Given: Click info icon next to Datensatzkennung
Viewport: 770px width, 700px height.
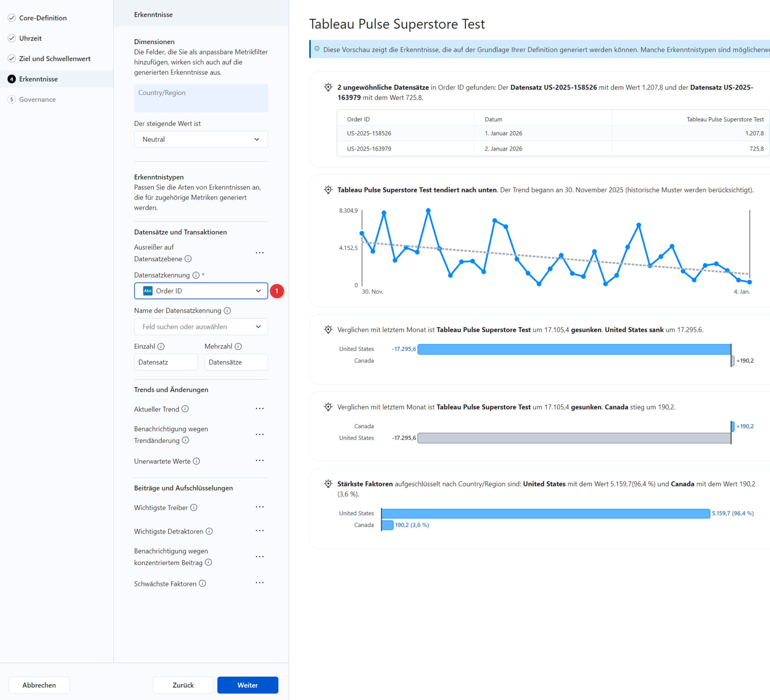Looking at the screenshot, I should [x=196, y=275].
